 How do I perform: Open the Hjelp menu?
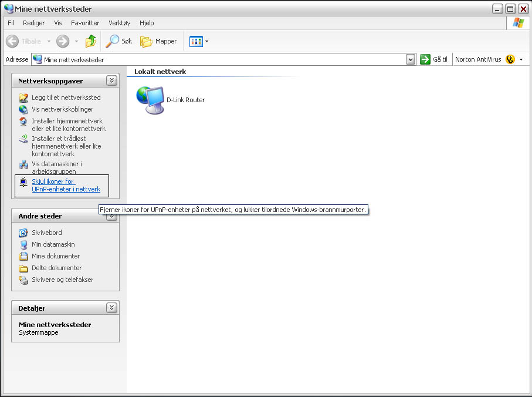point(147,23)
